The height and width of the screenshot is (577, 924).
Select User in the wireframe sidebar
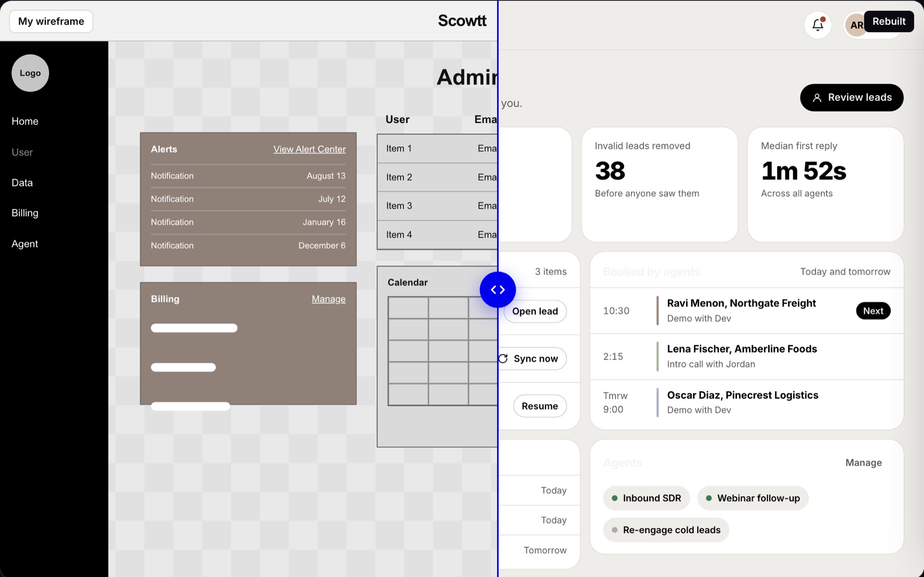[x=22, y=152]
